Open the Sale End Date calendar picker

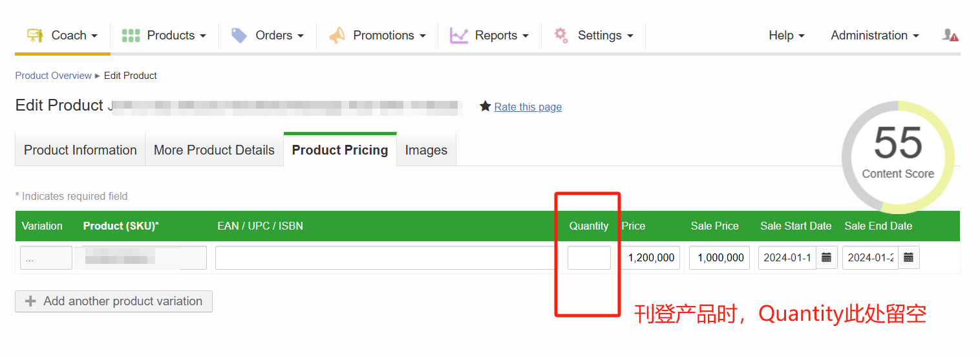(908, 257)
